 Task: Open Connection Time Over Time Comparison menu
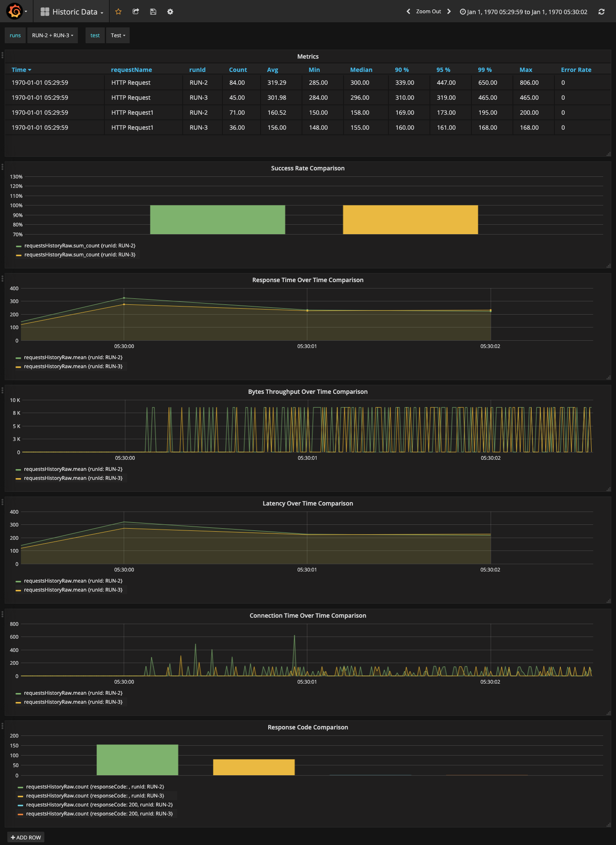[x=308, y=616]
